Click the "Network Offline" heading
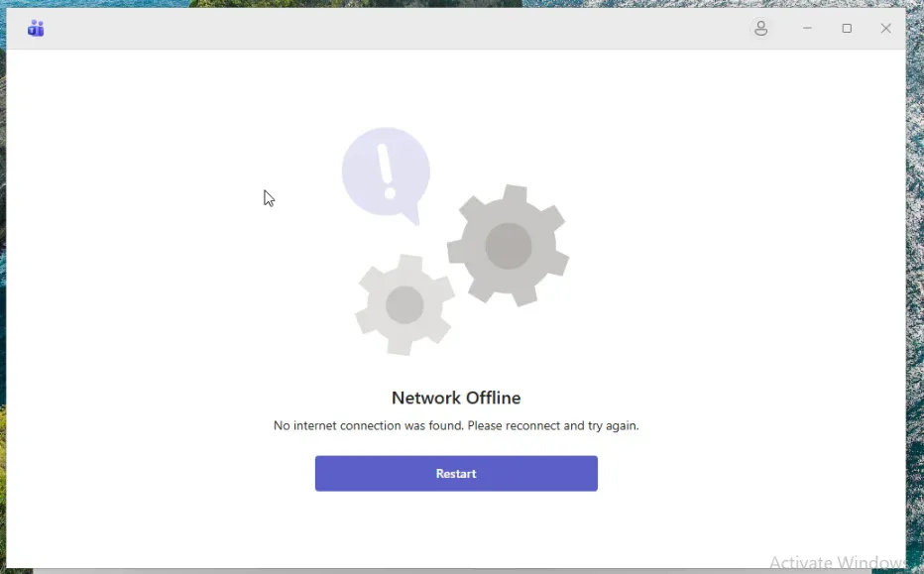924x574 pixels. [456, 398]
